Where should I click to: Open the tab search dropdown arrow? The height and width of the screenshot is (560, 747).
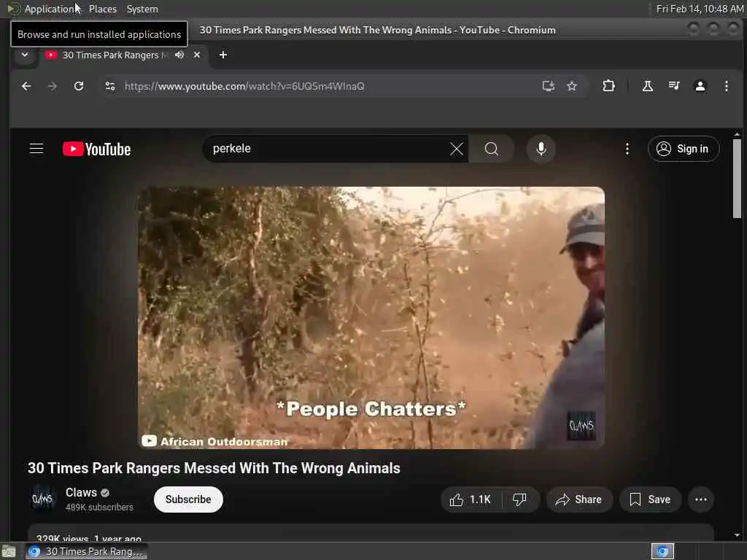(x=25, y=55)
